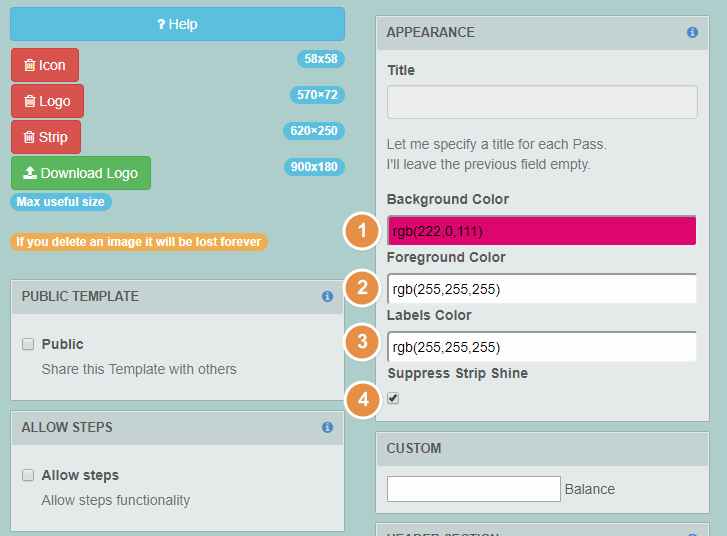This screenshot has height=536, width=727.
Task: Click the Title text field
Action: pyautogui.click(x=542, y=102)
